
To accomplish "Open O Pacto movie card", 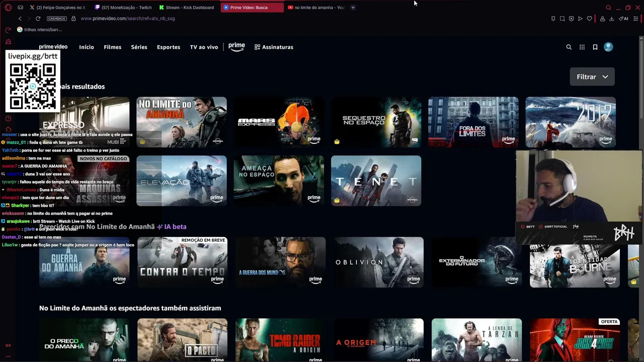I will (x=182, y=340).
